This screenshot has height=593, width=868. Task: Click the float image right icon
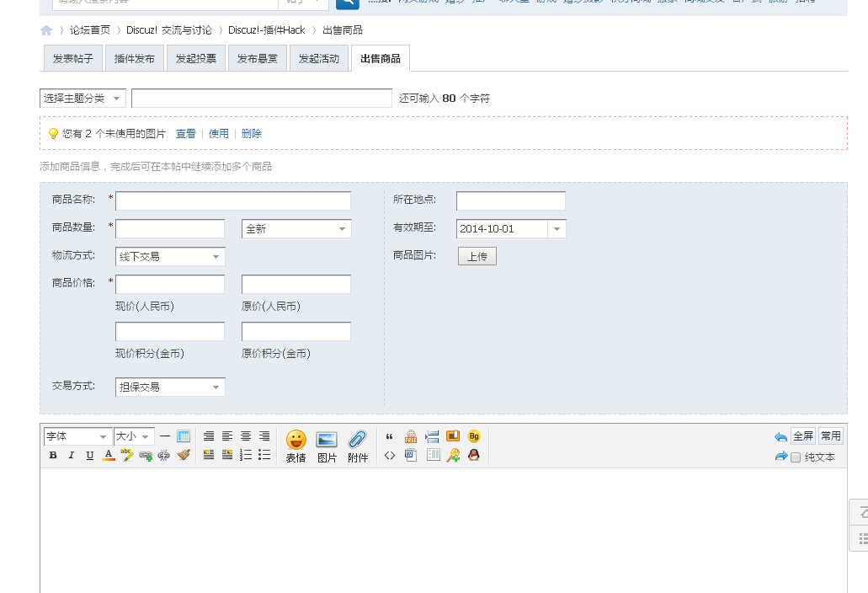pos(227,455)
